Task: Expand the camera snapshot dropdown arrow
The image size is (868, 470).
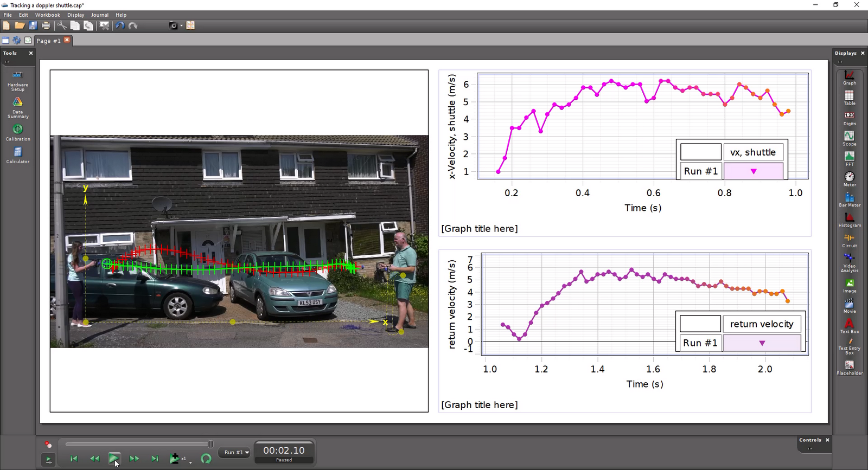Action: (x=181, y=25)
